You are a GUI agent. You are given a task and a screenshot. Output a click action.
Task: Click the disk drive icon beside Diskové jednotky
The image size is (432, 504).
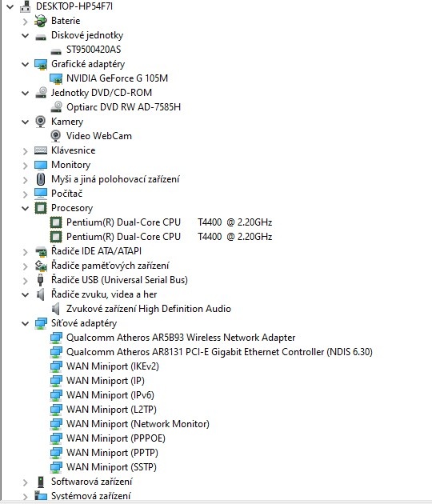(41, 38)
